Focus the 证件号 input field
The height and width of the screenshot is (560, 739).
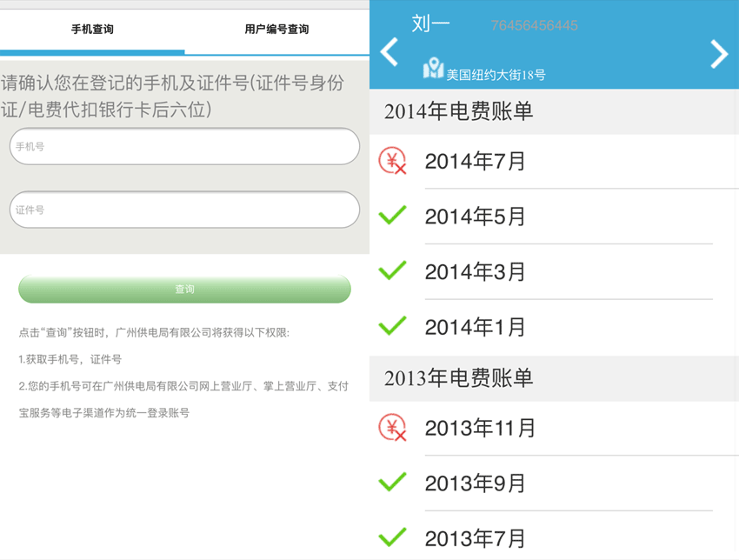(184, 210)
